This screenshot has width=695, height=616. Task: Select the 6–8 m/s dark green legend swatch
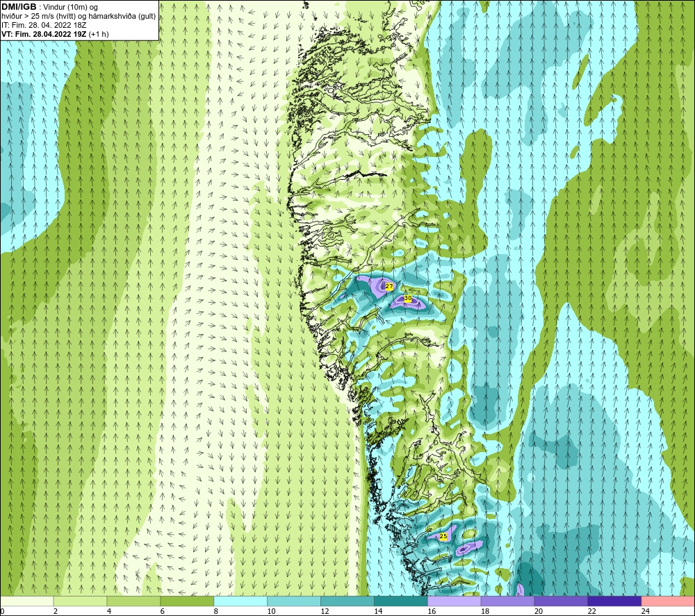pyautogui.click(x=187, y=601)
